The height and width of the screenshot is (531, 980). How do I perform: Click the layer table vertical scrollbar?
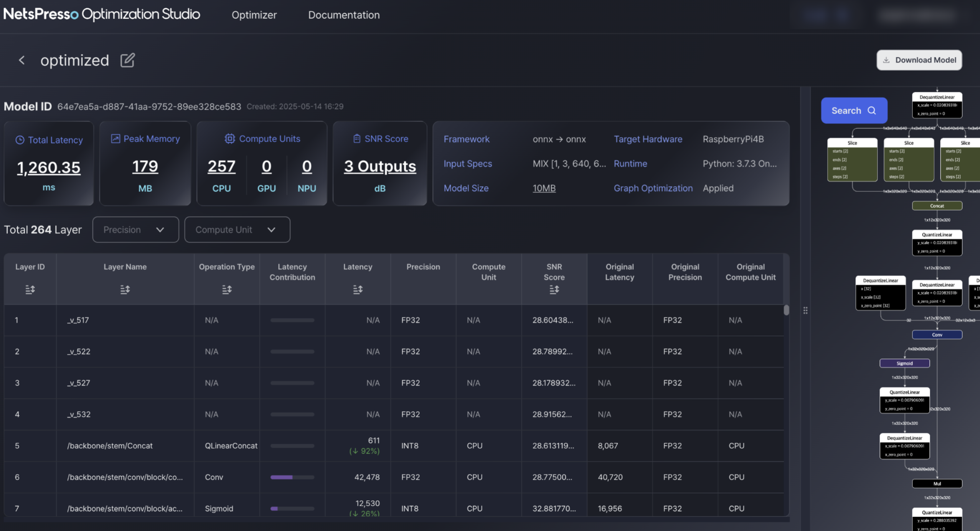tap(786, 310)
